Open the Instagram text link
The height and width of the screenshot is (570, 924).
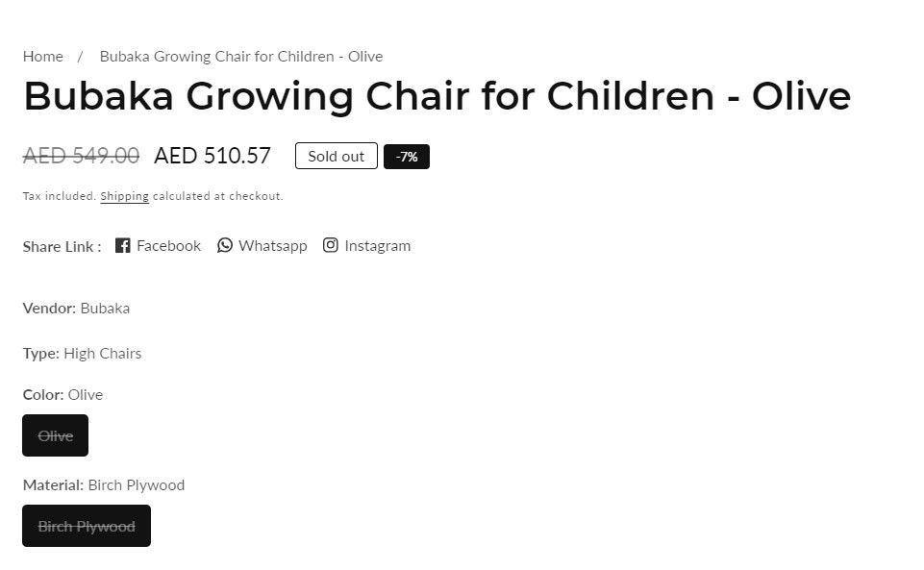pyautogui.click(x=377, y=245)
